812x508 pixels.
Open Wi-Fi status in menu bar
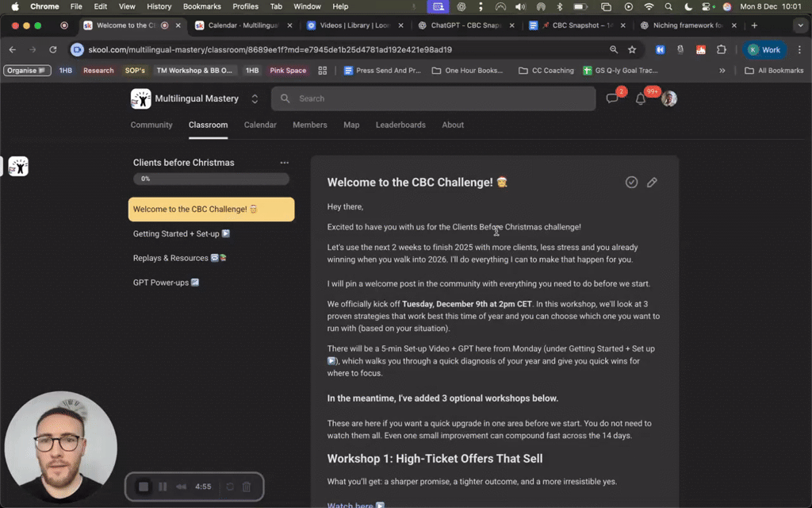click(x=649, y=6)
